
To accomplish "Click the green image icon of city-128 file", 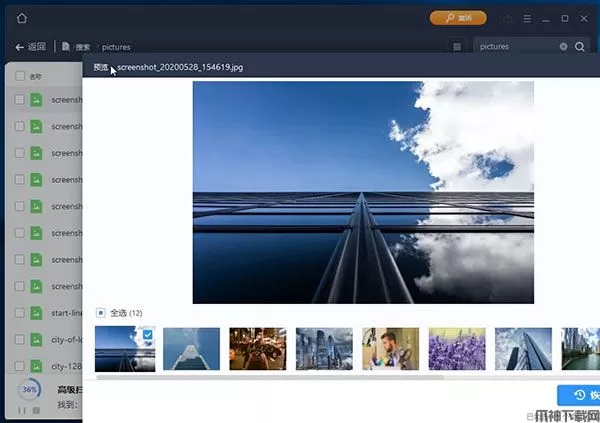I will [36, 366].
